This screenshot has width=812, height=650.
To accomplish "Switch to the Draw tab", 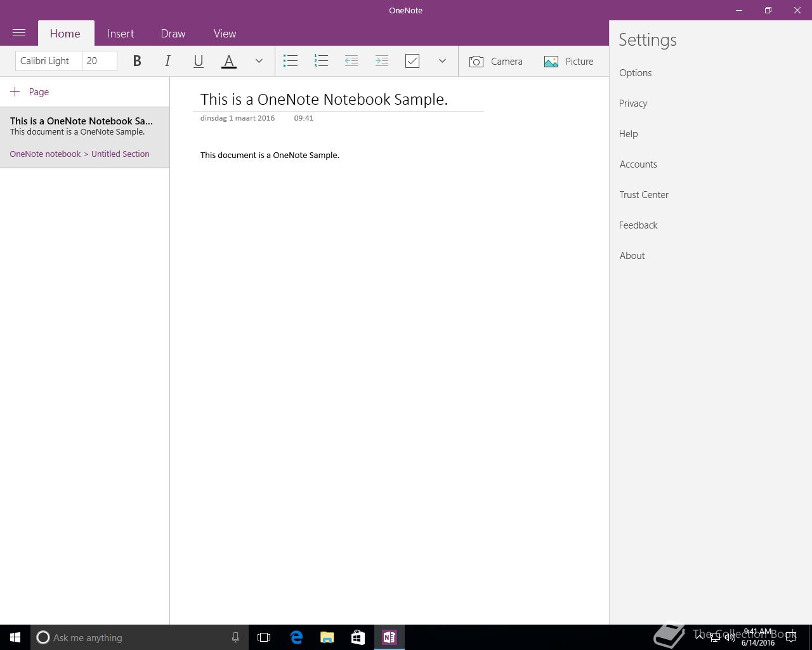I will pyautogui.click(x=173, y=34).
